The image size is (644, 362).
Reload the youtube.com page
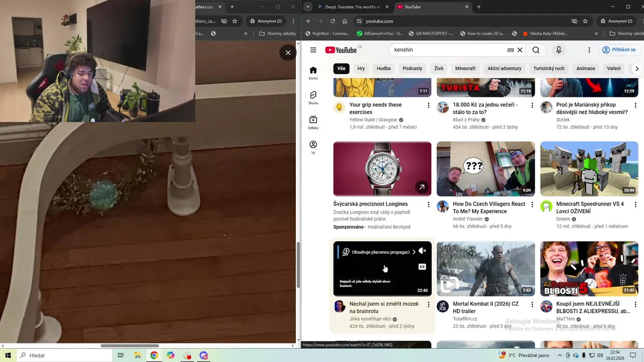coord(333,21)
